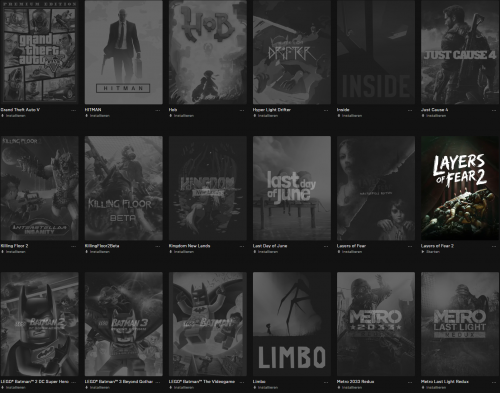Click Installieren under Metro 2033 Redux
This screenshot has height=393, width=500.
(x=349, y=387)
